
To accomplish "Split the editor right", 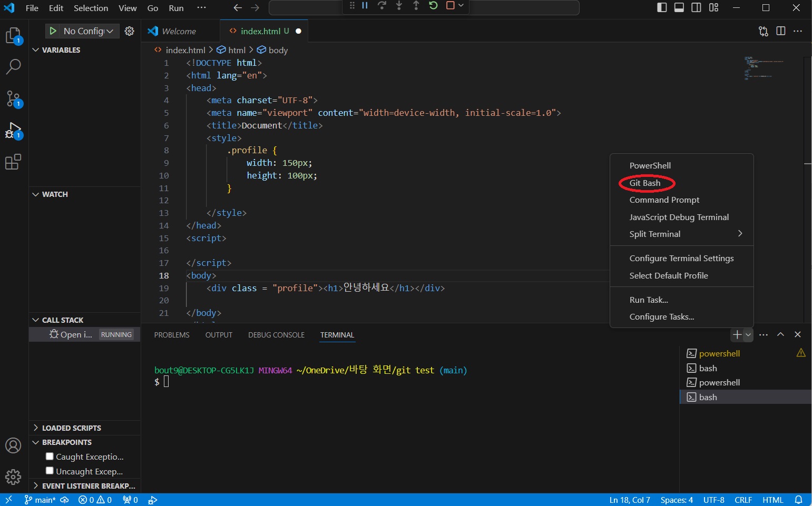I will click(781, 31).
